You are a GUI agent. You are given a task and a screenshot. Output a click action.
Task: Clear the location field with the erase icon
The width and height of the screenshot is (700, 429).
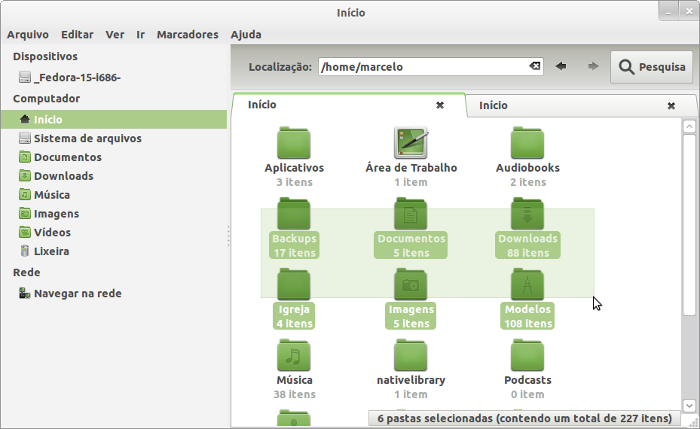coord(535,67)
